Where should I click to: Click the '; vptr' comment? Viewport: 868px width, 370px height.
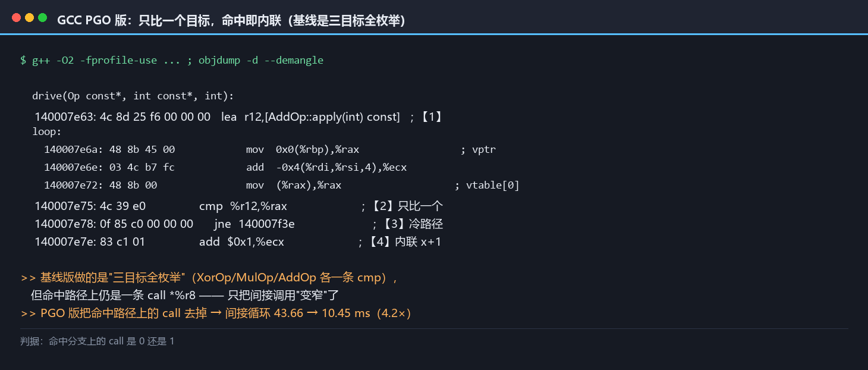[478, 149]
